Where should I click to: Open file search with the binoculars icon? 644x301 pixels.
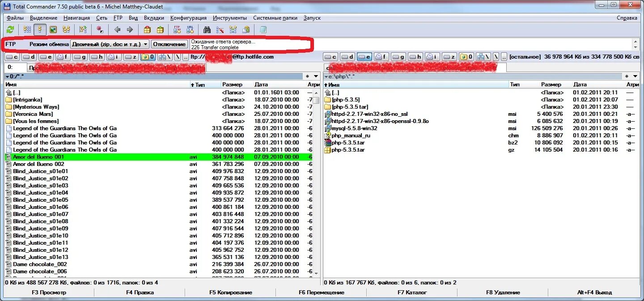coord(207,30)
